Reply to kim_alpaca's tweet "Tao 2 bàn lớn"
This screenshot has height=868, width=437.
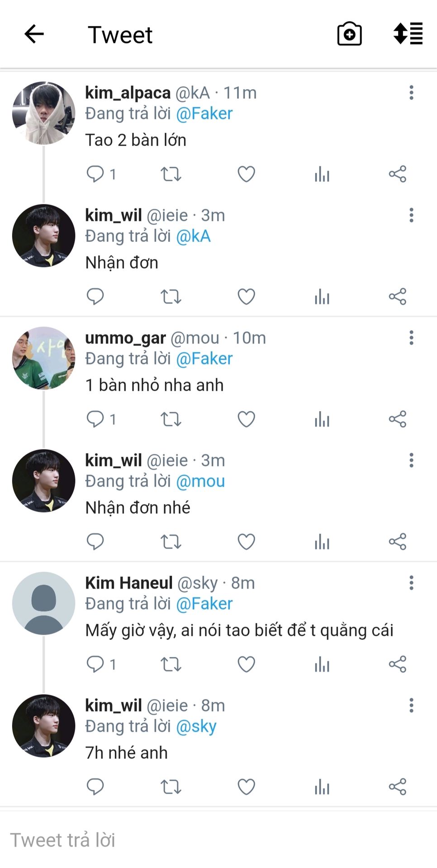pos(95,174)
